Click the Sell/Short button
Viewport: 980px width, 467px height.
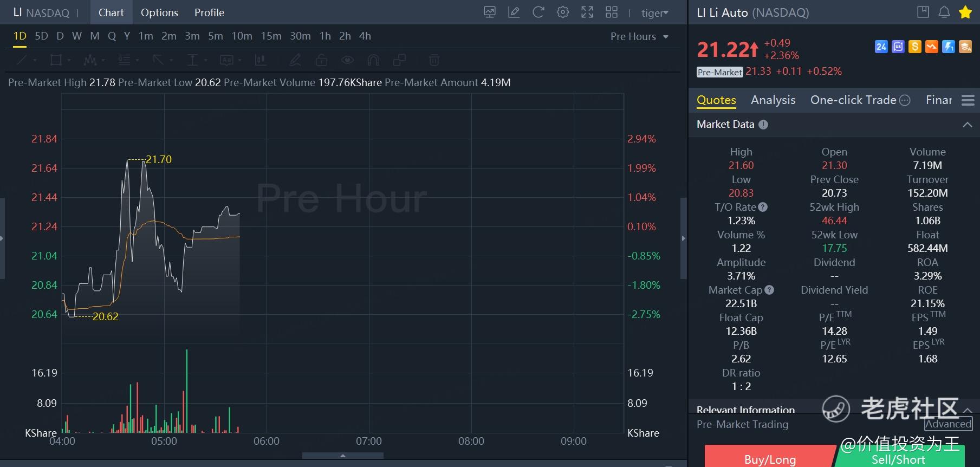coord(899,456)
